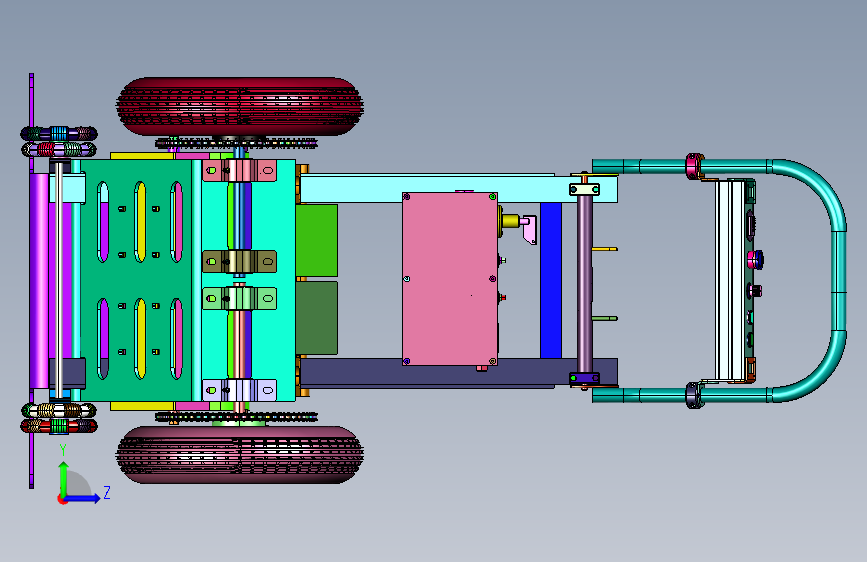Pick the white bearing block at the bottom of the axle
The width and height of the screenshot is (867, 562).
click(239, 390)
